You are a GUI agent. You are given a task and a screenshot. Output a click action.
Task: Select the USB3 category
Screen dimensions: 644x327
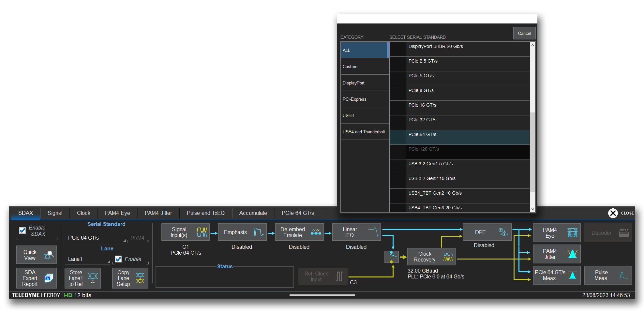click(x=365, y=115)
